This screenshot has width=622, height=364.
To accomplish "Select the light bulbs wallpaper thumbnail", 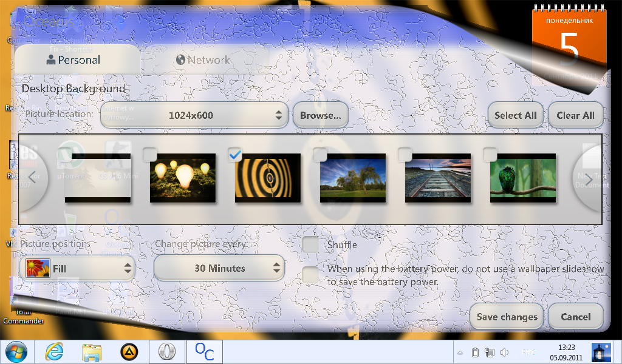I will coord(183,178).
